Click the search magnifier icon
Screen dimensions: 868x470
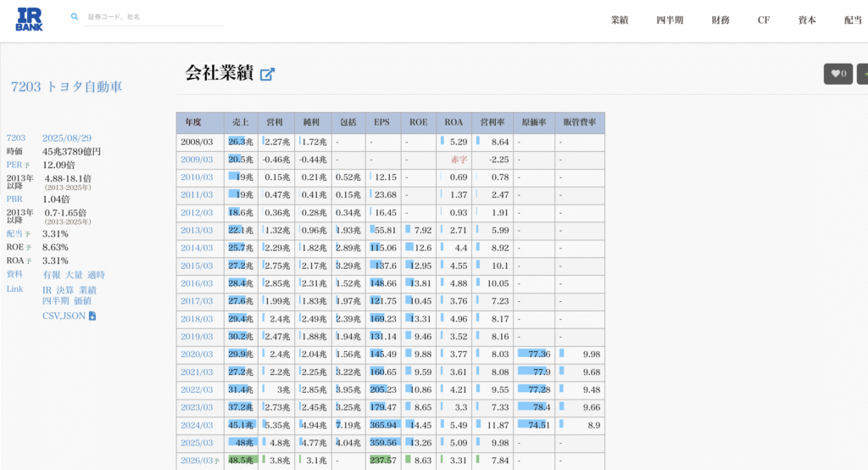pos(75,17)
